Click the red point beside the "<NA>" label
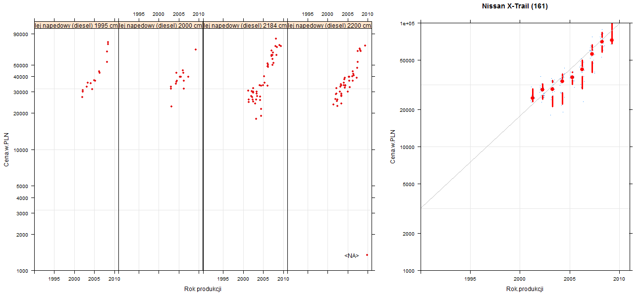Image resolution: width=644 pixels, height=297 pixels. click(367, 255)
